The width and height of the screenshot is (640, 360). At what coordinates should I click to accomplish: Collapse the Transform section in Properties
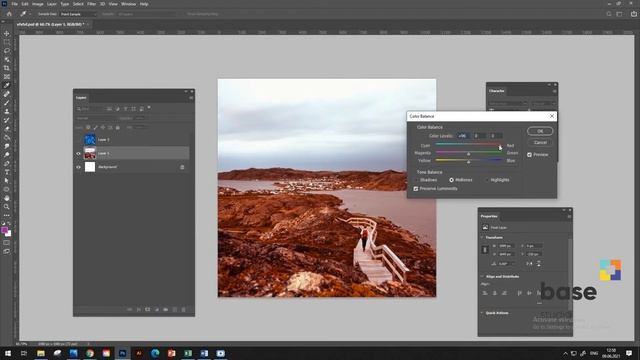point(482,237)
